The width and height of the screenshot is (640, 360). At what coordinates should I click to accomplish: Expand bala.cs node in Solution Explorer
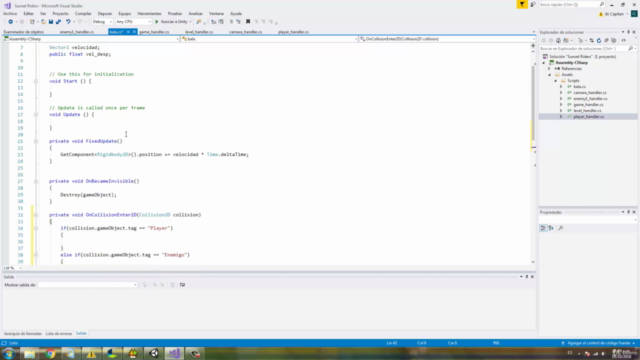click(561, 87)
